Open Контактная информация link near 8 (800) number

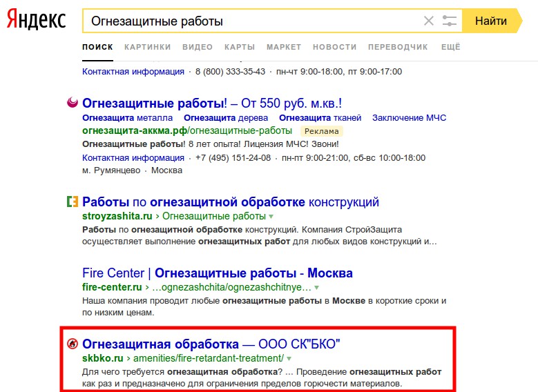tap(133, 72)
